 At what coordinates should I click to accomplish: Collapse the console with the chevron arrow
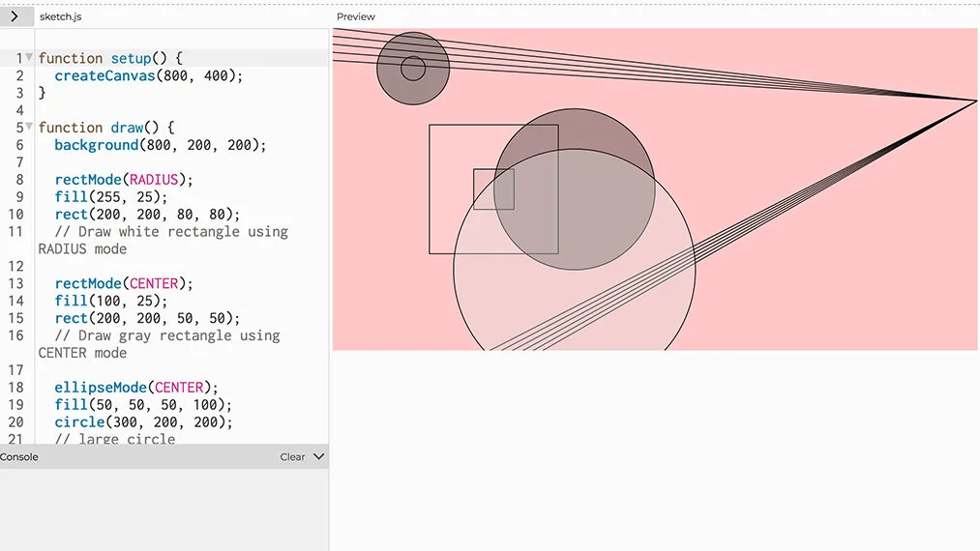[x=318, y=456]
